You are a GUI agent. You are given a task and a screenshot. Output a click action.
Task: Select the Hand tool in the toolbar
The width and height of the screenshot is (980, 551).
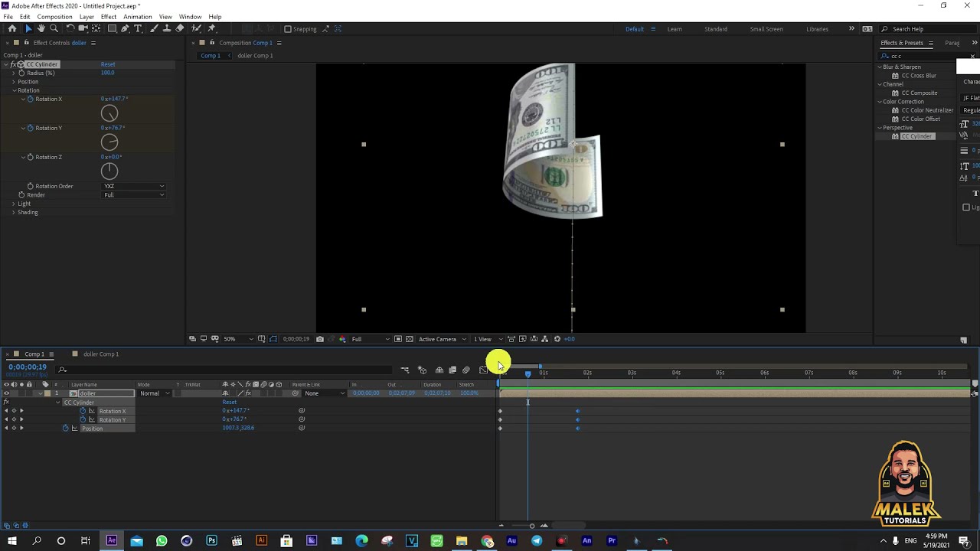(41, 29)
